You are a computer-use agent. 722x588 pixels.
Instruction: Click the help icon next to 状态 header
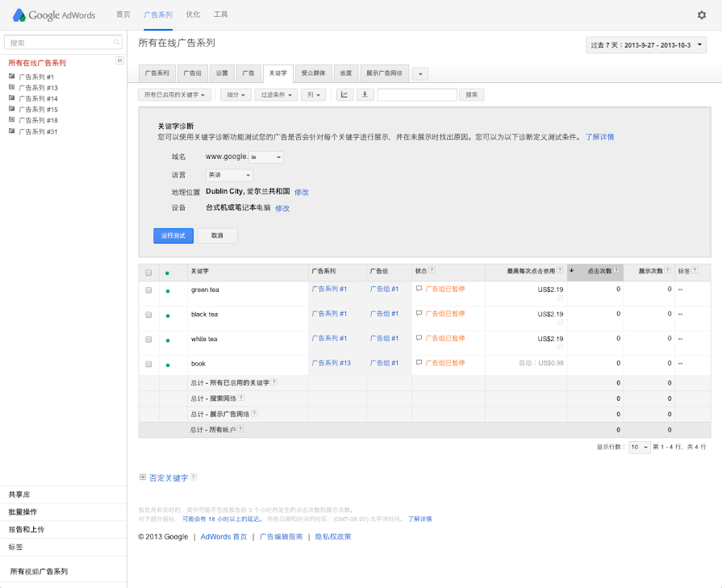coord(432,270)
